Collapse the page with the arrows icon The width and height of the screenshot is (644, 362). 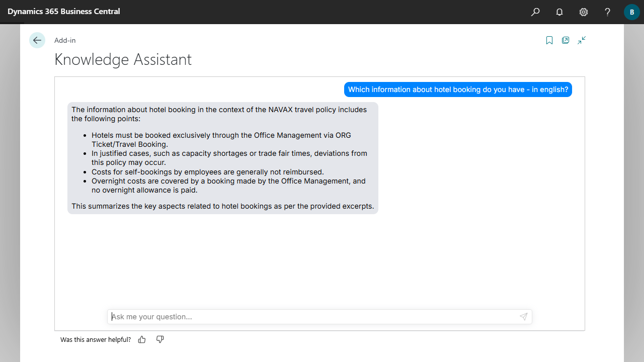click(582, 40)
